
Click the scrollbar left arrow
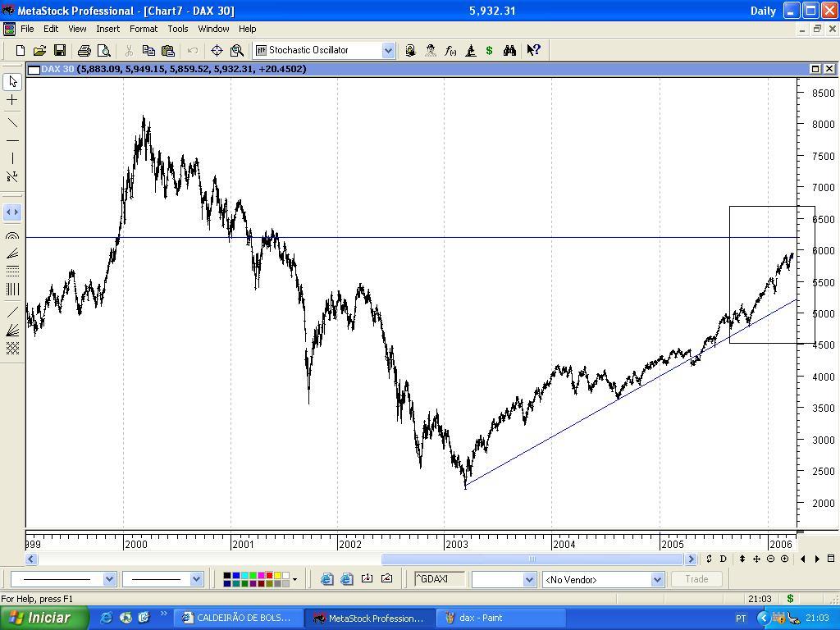point(31,559)
